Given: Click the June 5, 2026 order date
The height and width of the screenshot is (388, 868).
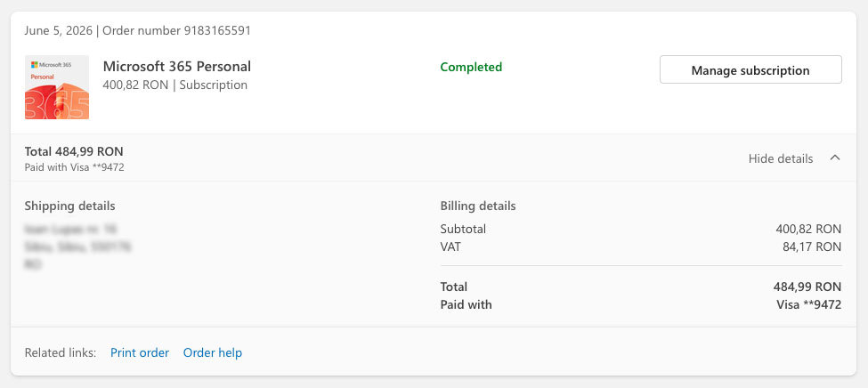Looking at the screenshot, I should 58,30.
